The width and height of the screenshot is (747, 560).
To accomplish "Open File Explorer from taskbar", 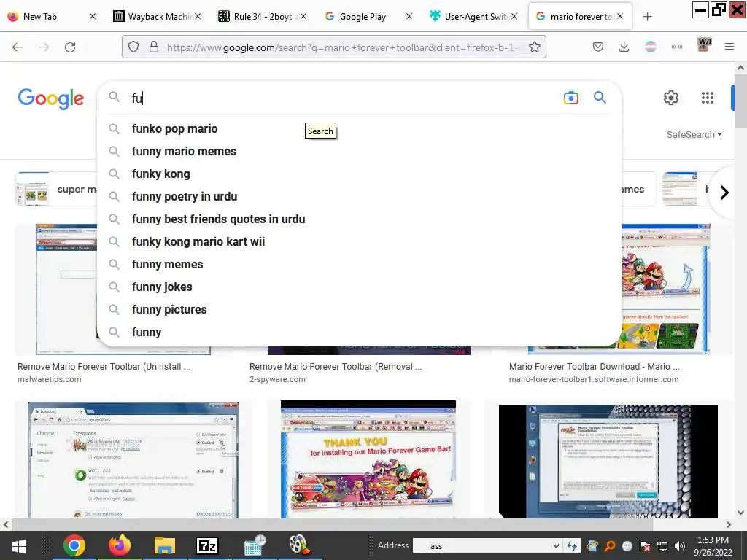I will pos(164,545).
